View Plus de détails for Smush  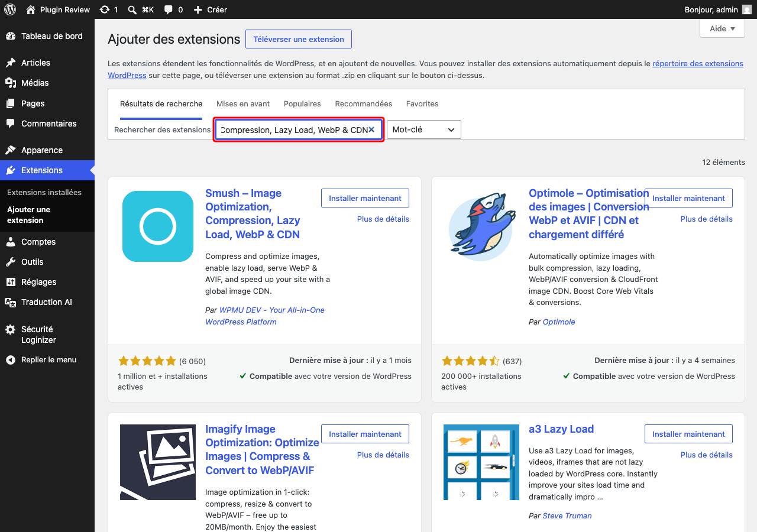point(383,219)
